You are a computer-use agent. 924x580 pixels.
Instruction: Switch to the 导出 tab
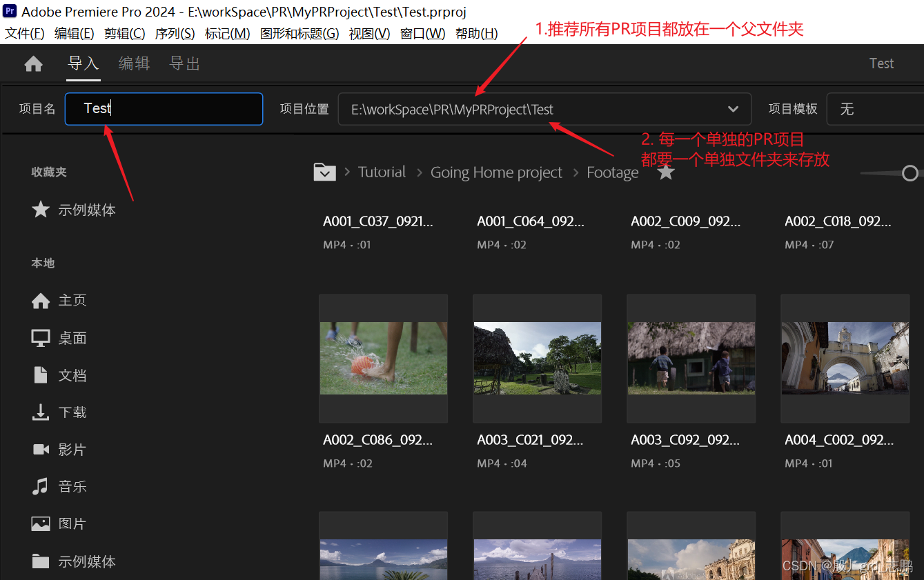pyautogui.click(x=185, y=63)
